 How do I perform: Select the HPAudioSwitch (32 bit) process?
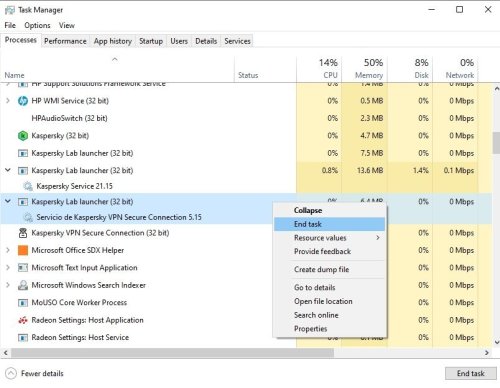pyautogui.click(x=246, y=118)
